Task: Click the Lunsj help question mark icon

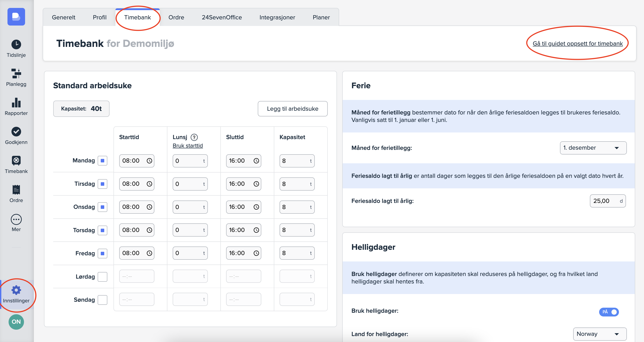Action: click(x=194, y=137)
